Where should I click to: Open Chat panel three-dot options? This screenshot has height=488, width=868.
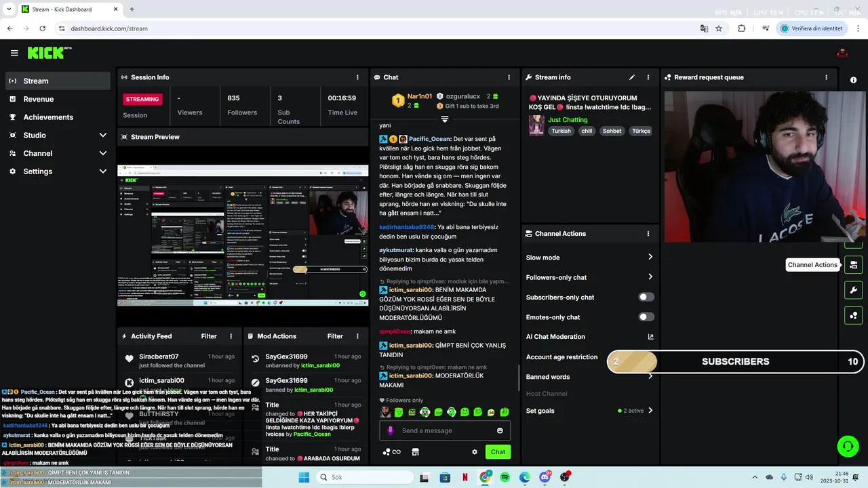pos(509,77)
